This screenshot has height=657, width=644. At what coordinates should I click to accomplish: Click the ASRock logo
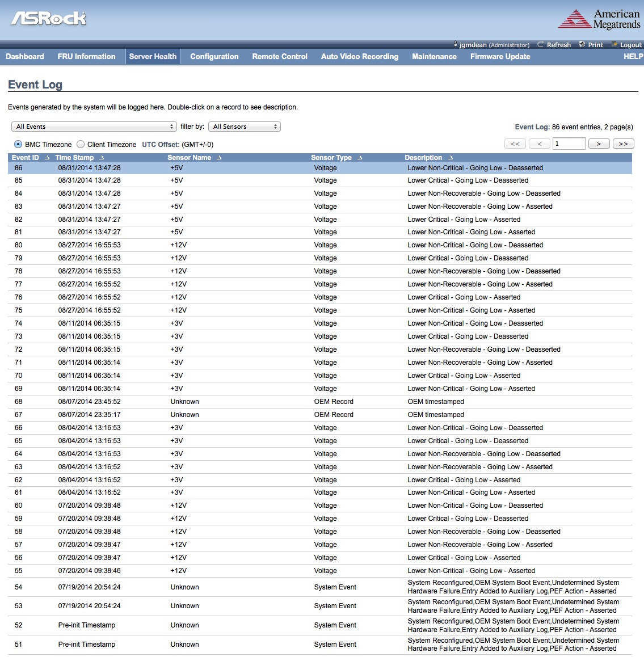click(x=49, y=18)
